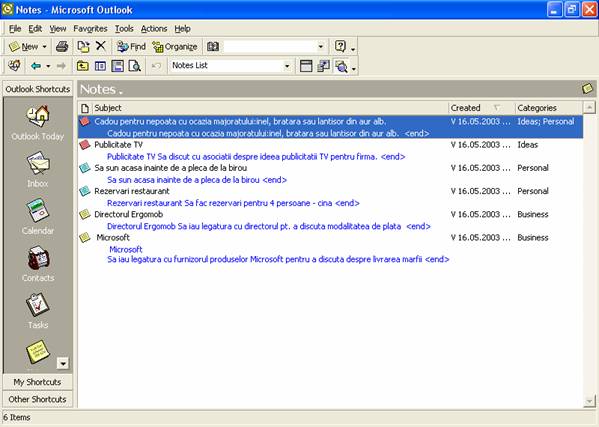This screenshot has height=427, width=599.
Task: Expand the Back button history arrow
Action: [48, 66]
